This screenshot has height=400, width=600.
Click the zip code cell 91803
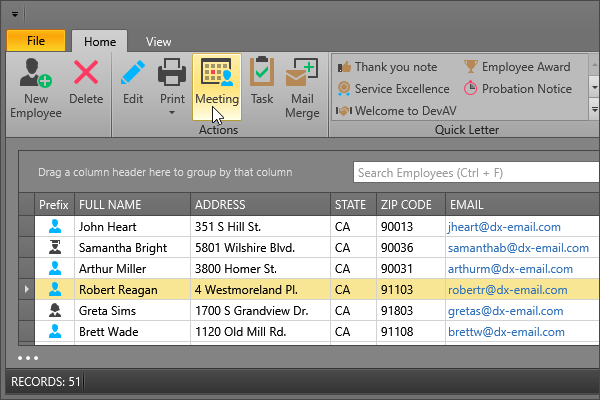[411, 311]
